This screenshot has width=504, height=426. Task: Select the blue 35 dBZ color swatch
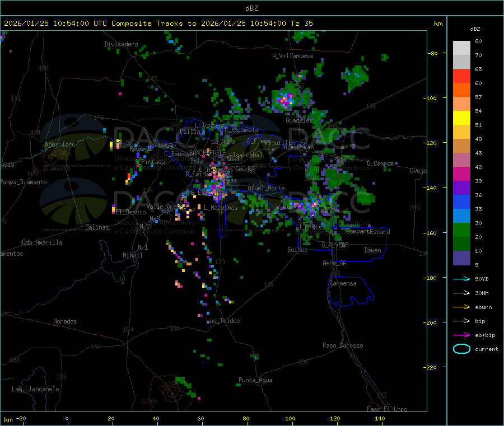pos(461,202)
